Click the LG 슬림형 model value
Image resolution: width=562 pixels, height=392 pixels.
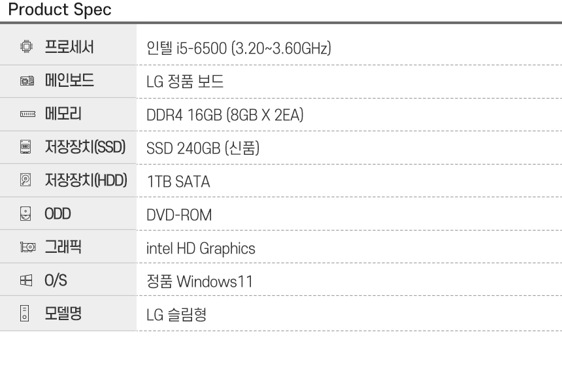coord(176,315)
